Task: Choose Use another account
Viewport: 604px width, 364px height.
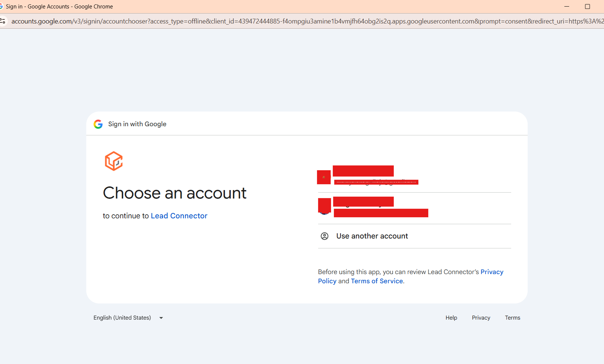Action: [414, 236]
